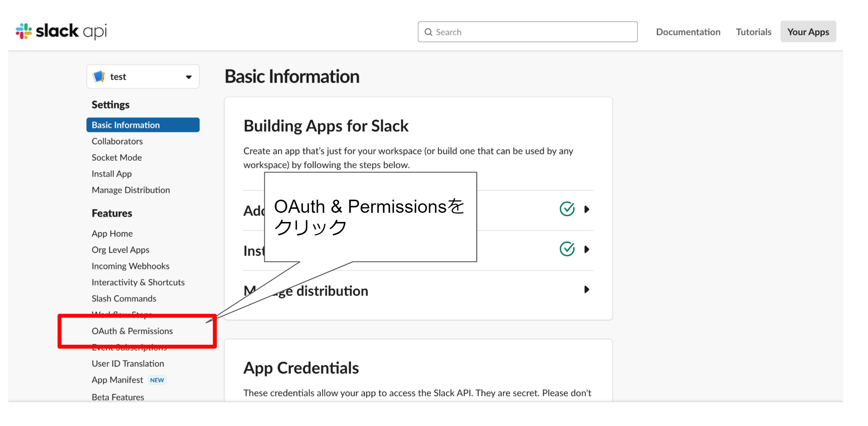Open the Incoming Webhooks feature
Image resolution: width=868 pixels, height=426 pixels.
(130, 266)
